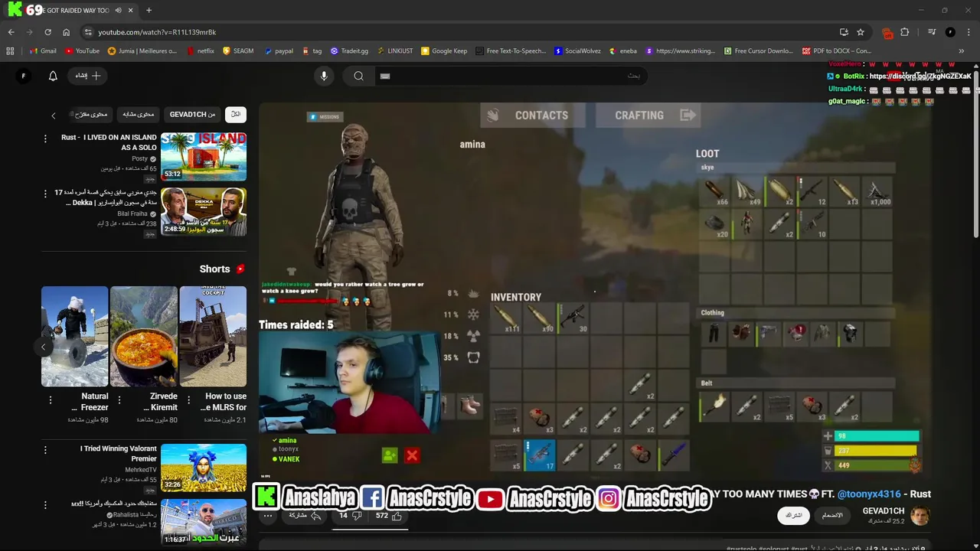Open the 'How to use MLRS' short

tap(213, 336)
